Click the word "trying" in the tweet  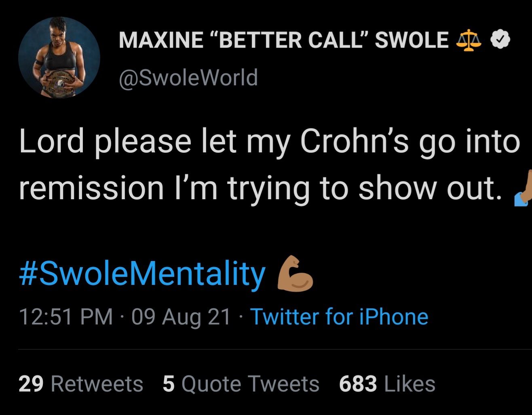click(x=268, y=188)
